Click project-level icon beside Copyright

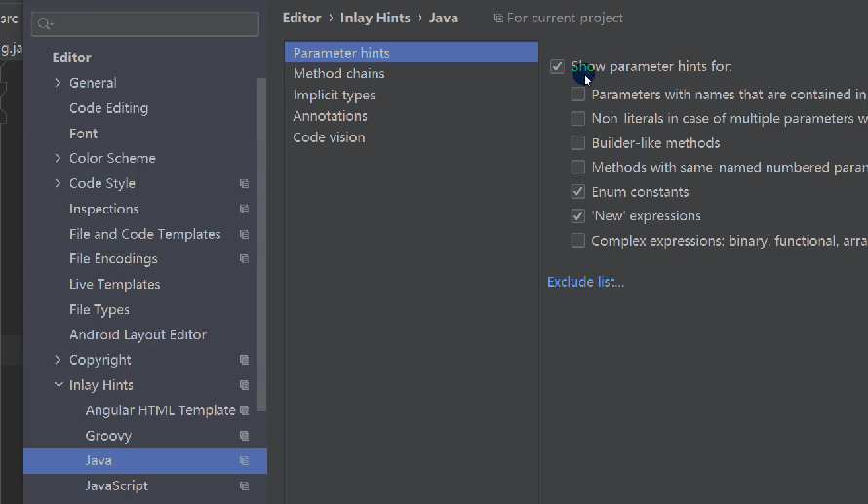(x=244, y=360)
